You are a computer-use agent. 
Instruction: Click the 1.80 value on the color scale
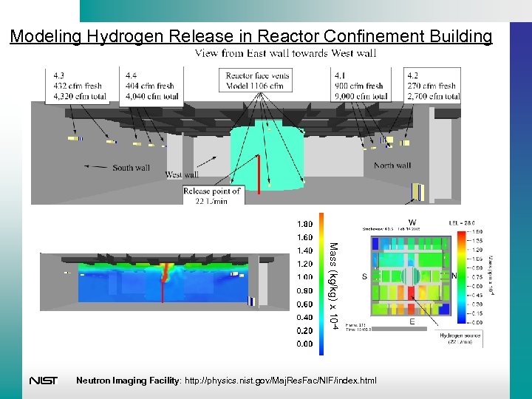304,224
